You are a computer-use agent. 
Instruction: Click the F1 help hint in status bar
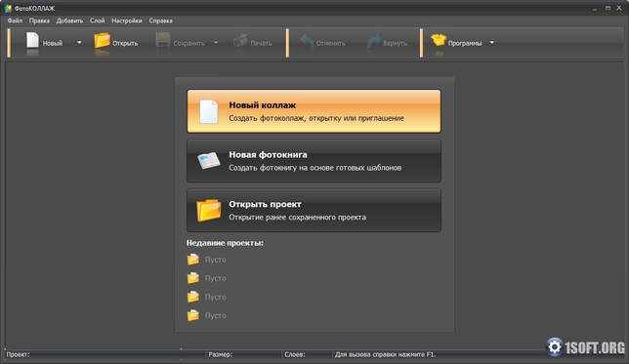[385, 354]
